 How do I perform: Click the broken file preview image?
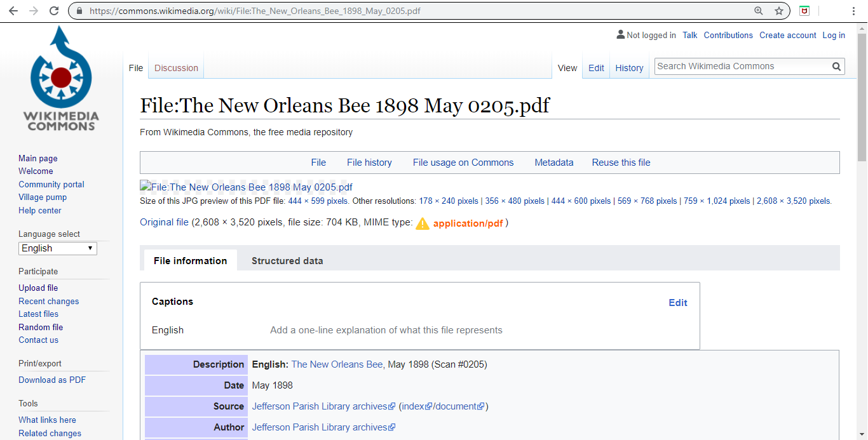coord(246,187)
